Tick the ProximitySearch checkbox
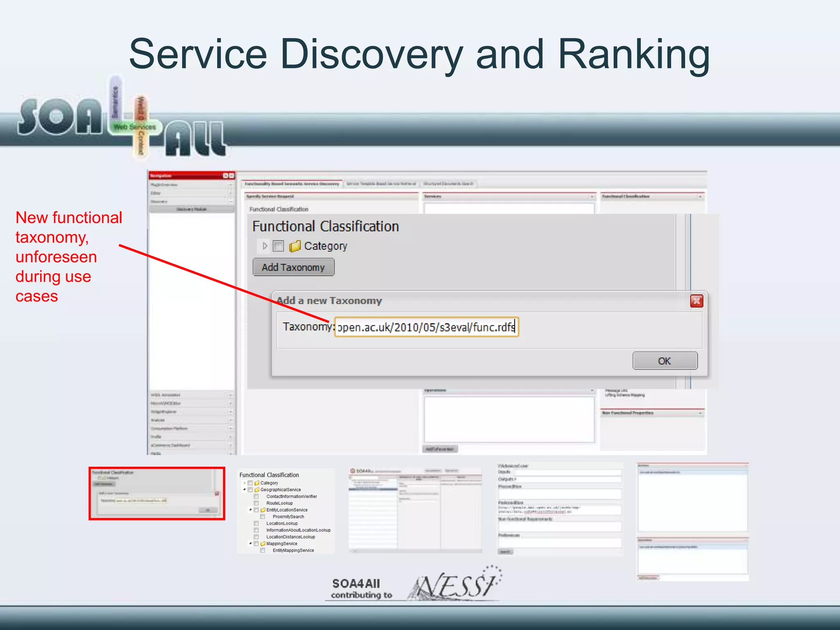840x630 pixels. [262, 517]
